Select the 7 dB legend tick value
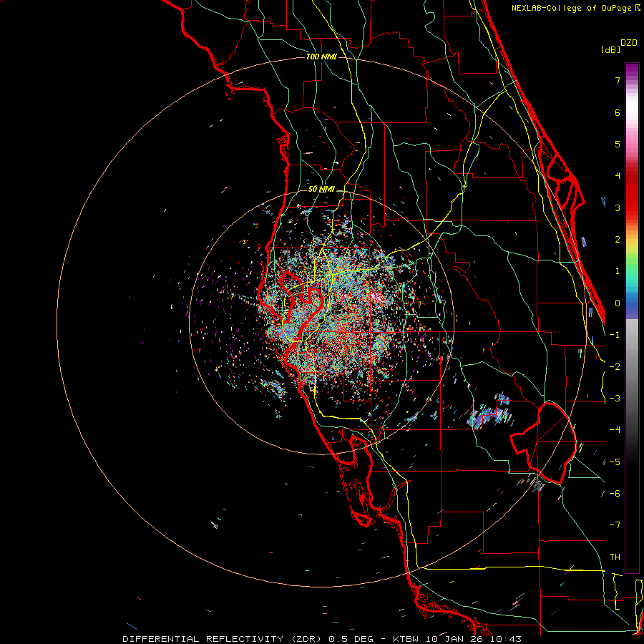Screen dimensions: 644x644 click(618, 80)
